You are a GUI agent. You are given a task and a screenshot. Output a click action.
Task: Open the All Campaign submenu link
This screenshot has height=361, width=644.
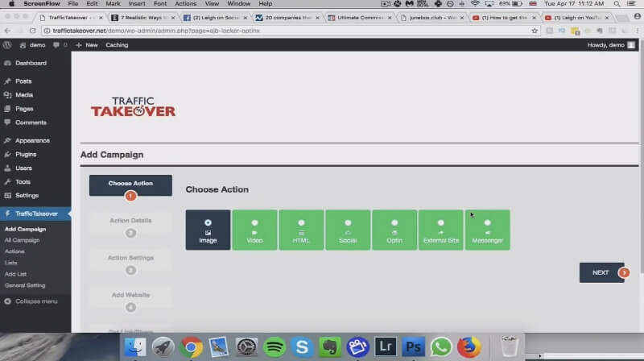coord(23,240)
